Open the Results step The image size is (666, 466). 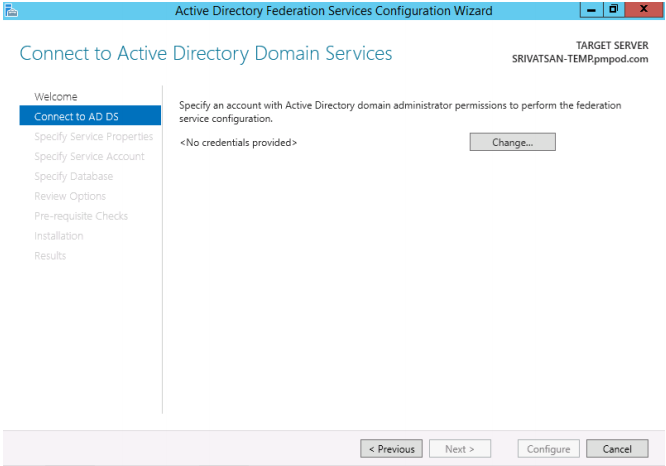pyautogui.click(x=50, y=256)
